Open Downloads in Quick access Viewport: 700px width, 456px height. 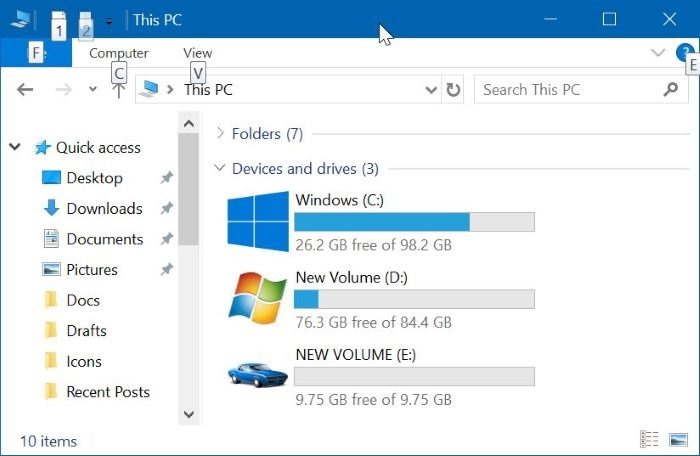104,208
